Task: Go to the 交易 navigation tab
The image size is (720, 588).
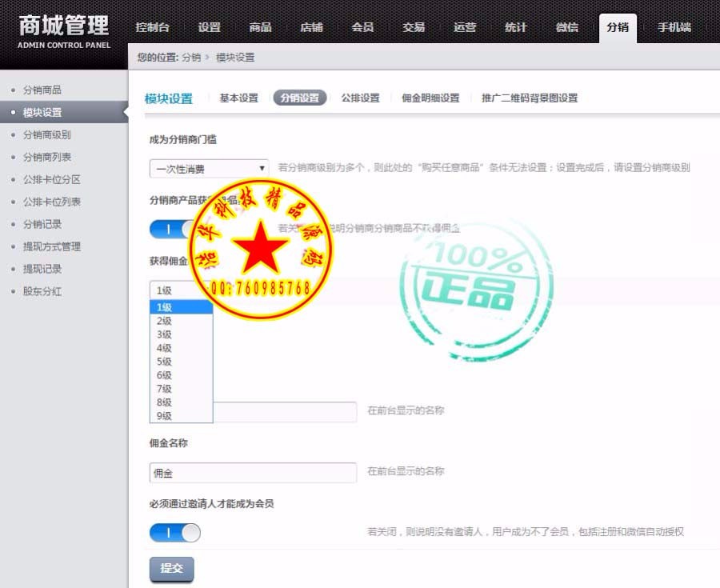Action: click(x=414, y=27)
